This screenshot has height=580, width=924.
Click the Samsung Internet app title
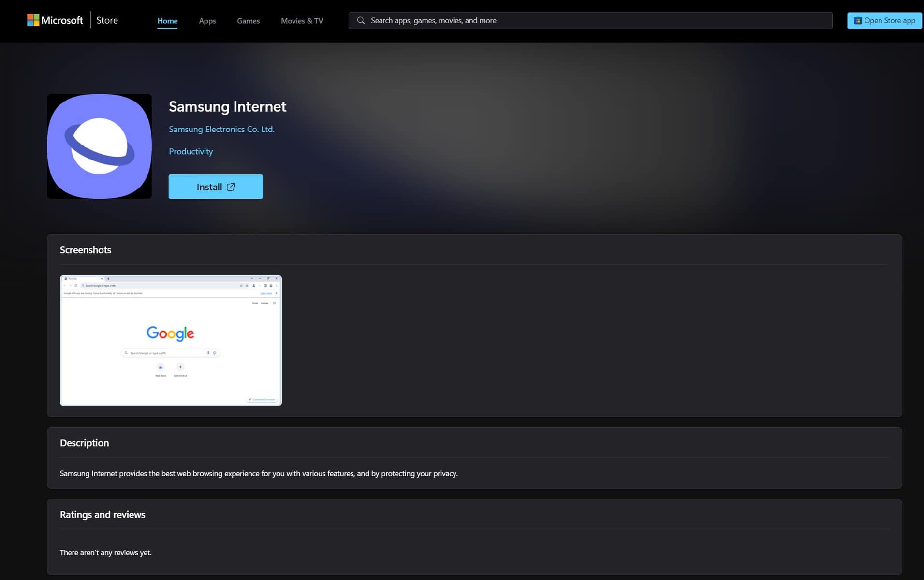point(227,106)
